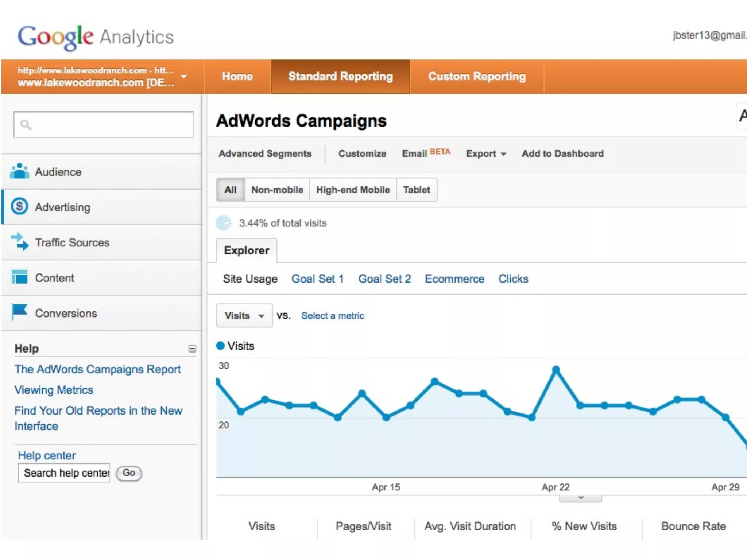The height and width of the screenshot is (560, 747).
Task: Open the Visits metric dropdown
Action: (244, 315)
